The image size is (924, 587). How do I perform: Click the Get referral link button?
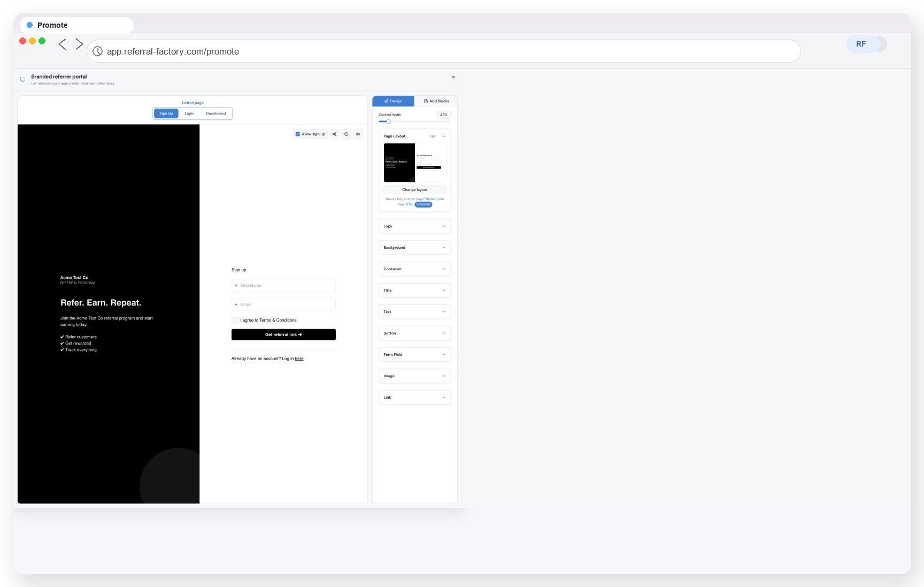coord(283,334)
